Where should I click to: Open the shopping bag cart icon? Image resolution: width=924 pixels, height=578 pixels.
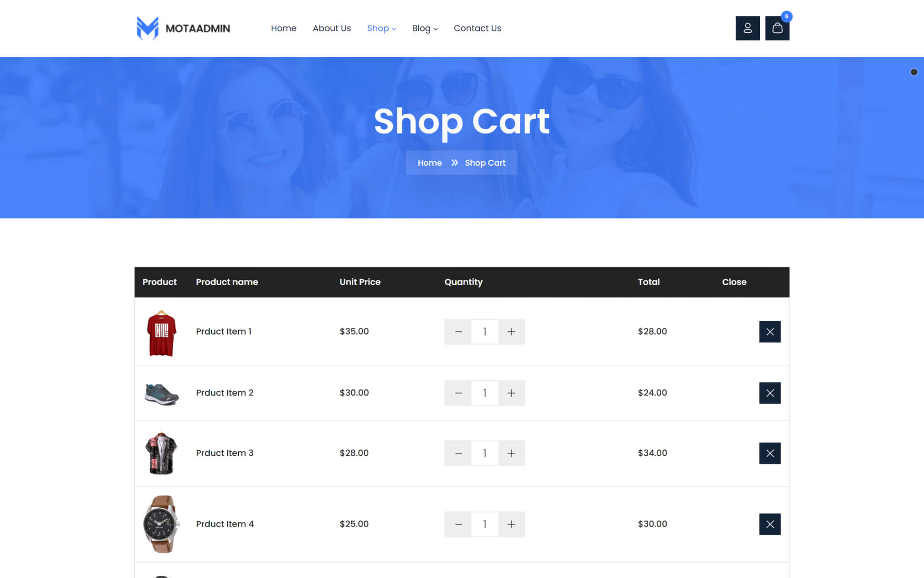coord(777,28)
